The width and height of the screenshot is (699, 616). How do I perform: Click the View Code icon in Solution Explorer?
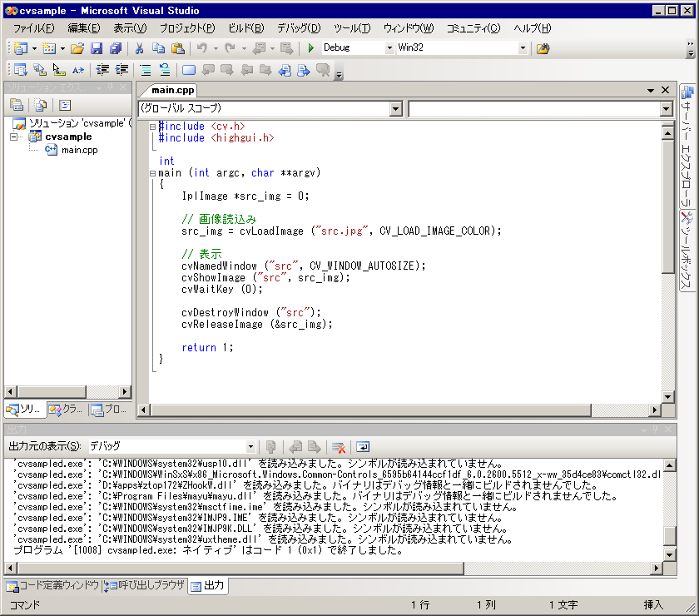click(65, 105)
